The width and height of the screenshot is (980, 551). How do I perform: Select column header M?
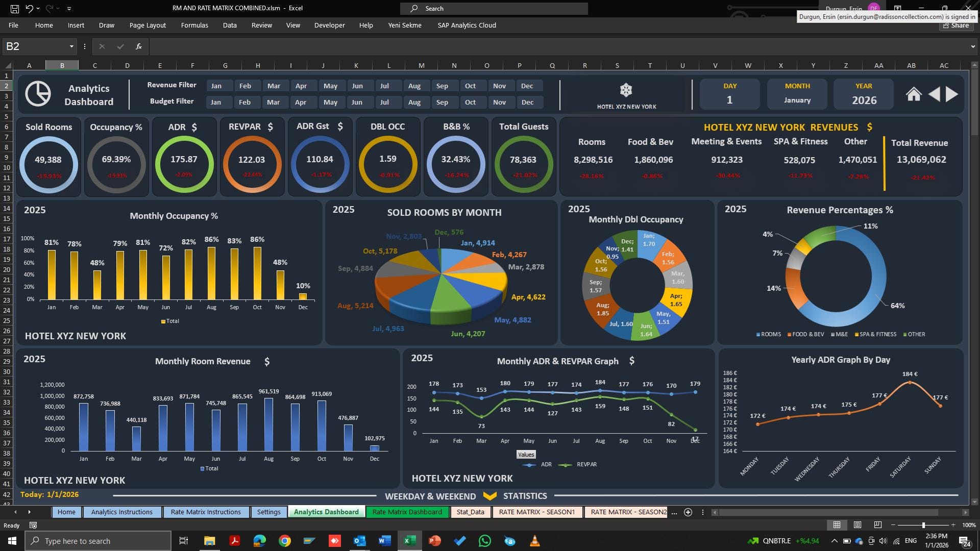422,65
